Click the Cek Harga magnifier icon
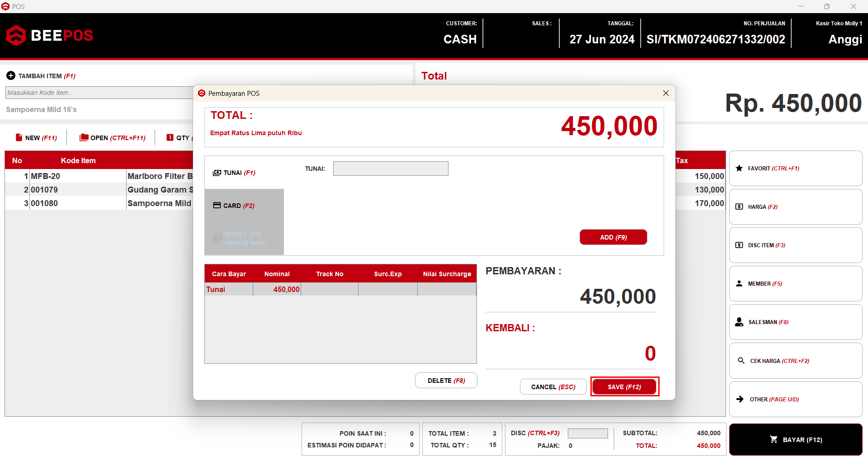 point(741,361)
